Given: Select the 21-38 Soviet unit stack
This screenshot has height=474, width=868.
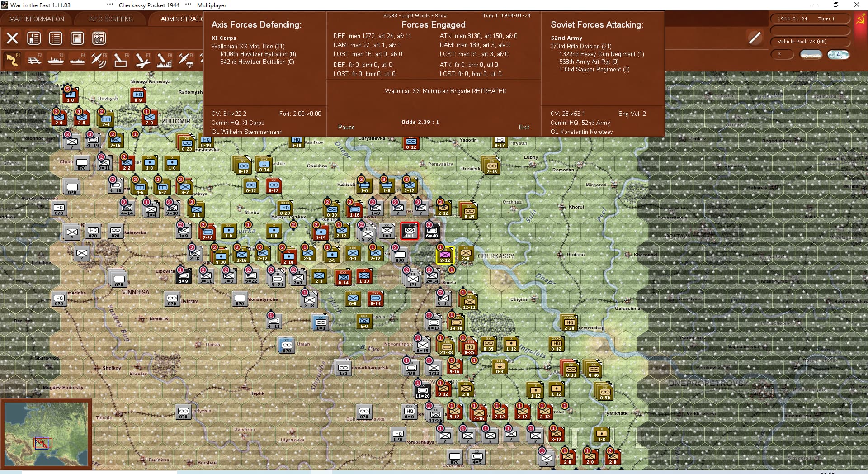Looking at the screenshot, I should pos(446,346).
